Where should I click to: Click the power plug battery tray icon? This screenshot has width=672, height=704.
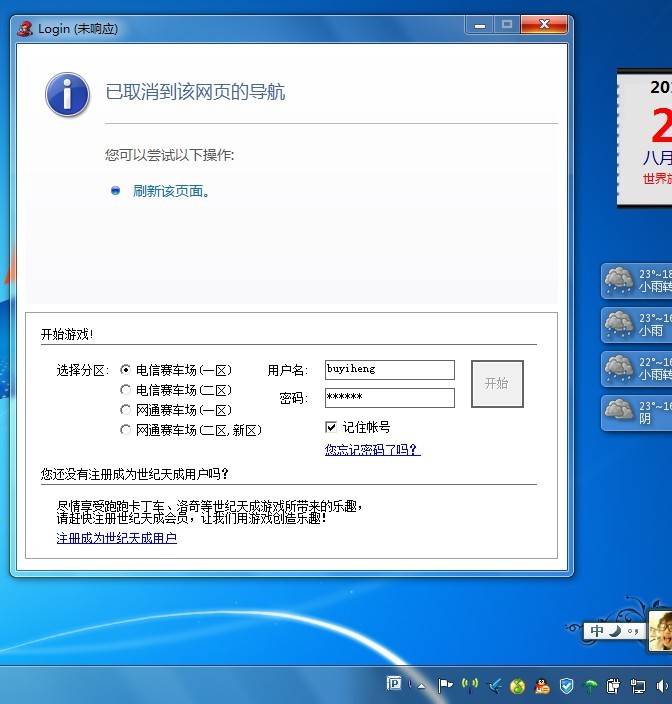click(613, 686)
